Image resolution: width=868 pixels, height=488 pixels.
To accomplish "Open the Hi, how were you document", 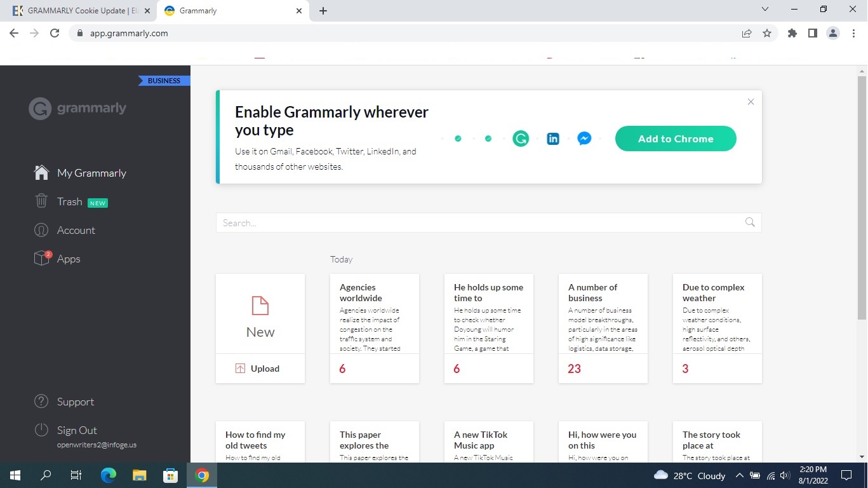I will point(603,442).
